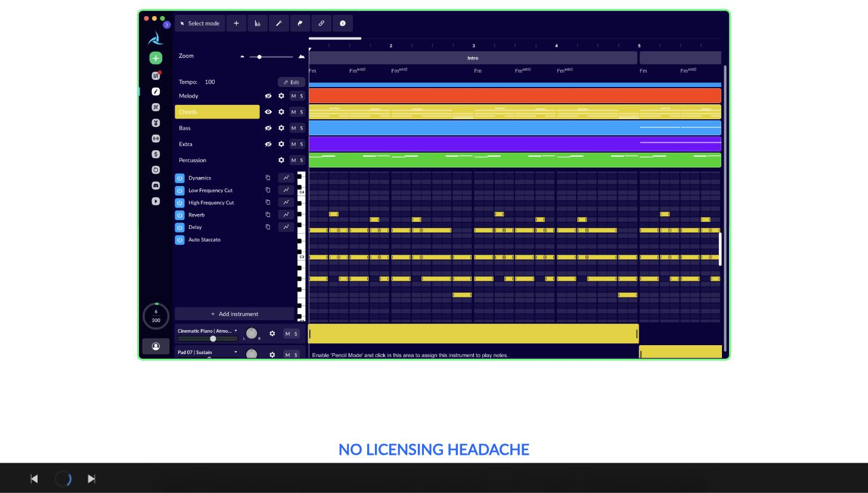Image resolution: width=868 pixels, height=493 pixels.
Task: Open settings gear for Percussion layer
Action: click(281, 160)
